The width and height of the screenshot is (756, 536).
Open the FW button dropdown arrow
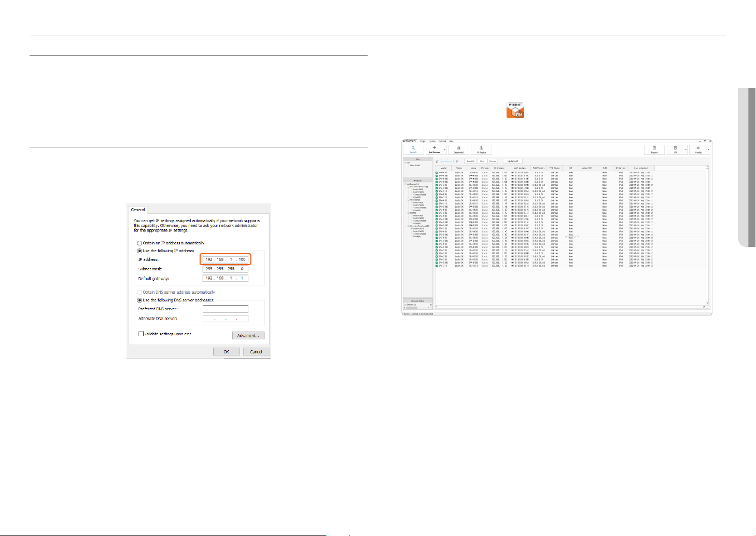[686, 149]
